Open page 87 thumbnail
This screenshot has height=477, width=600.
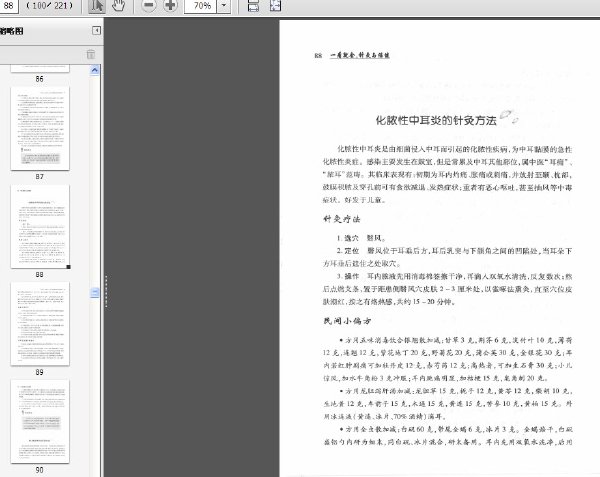pos(40,129)
